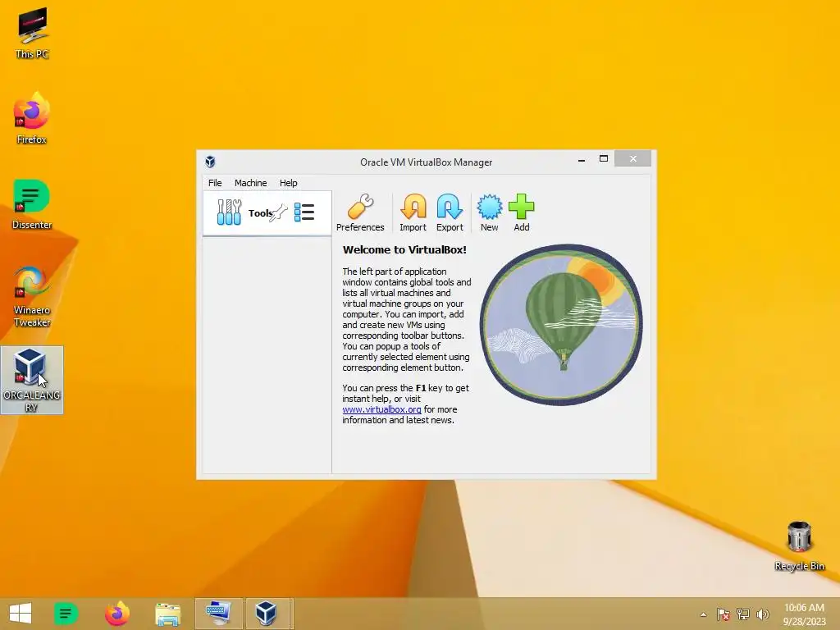Click the taskbar clock showing 10:06 AM
The image size is (840, 630).
click(x=804, y=614)
